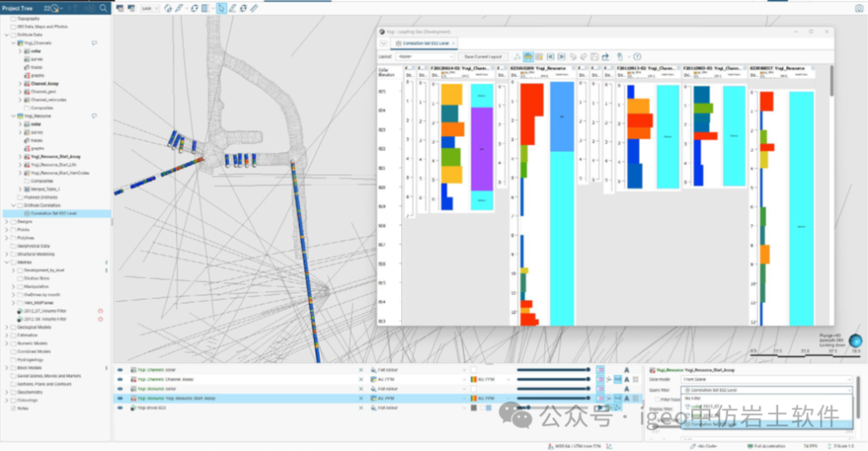Toggle visibility of Yogi_Resource_Start_Assay layer
The width and height of the screenshot is (868, 451).
click(121, 398)
